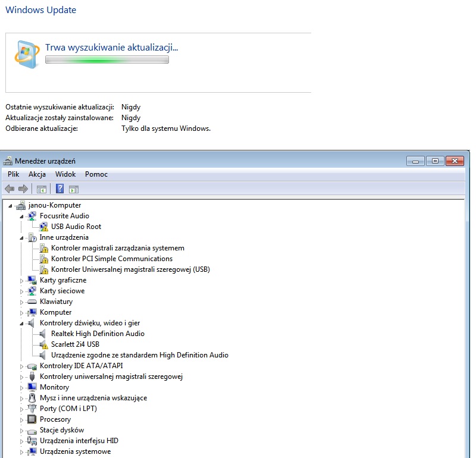The height and width of the screenshot is (458, 476).
Task: Select the Scarlett 2i4 USB device
Action: pyautogui.click(x=75, y=344)
